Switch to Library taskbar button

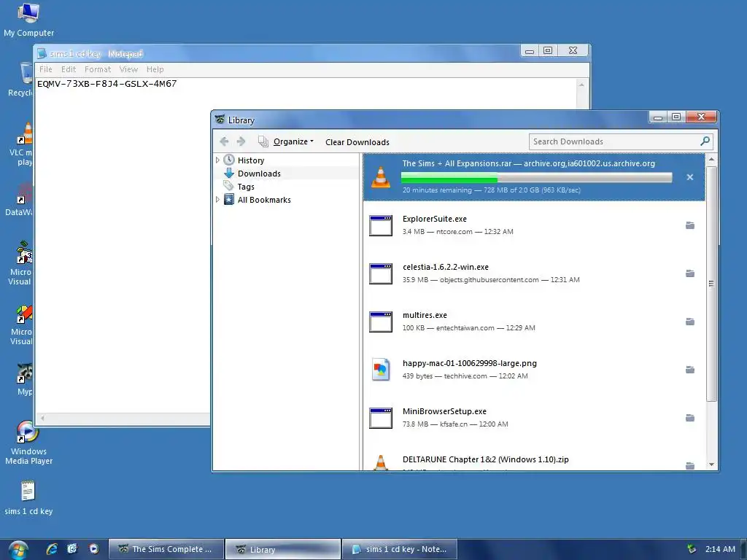[283, 549]
